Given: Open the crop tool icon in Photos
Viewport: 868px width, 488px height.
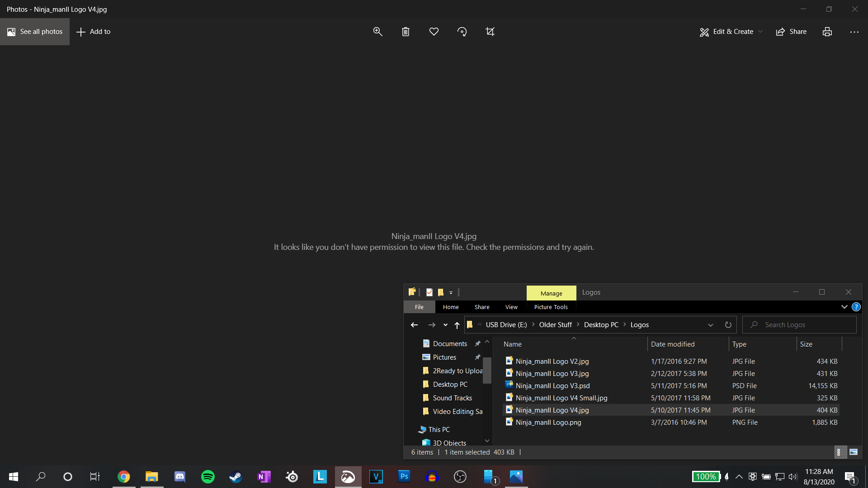Looking at the screenshot, I should pos(490,32).
